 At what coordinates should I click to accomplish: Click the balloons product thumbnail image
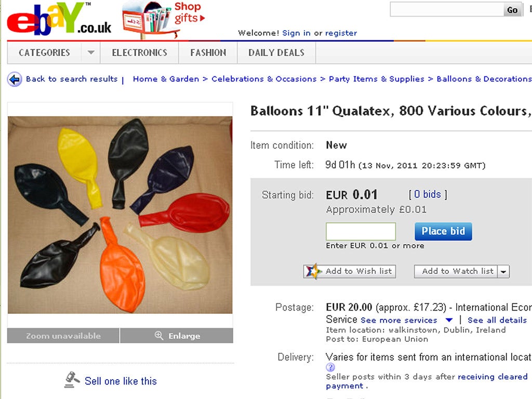click(120, 215)
